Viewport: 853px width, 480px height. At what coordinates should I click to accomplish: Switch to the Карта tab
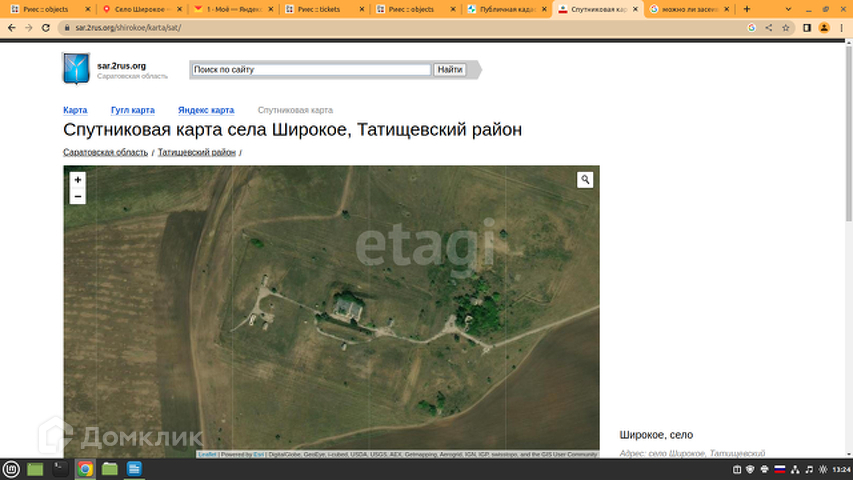(x=75, y=110)
